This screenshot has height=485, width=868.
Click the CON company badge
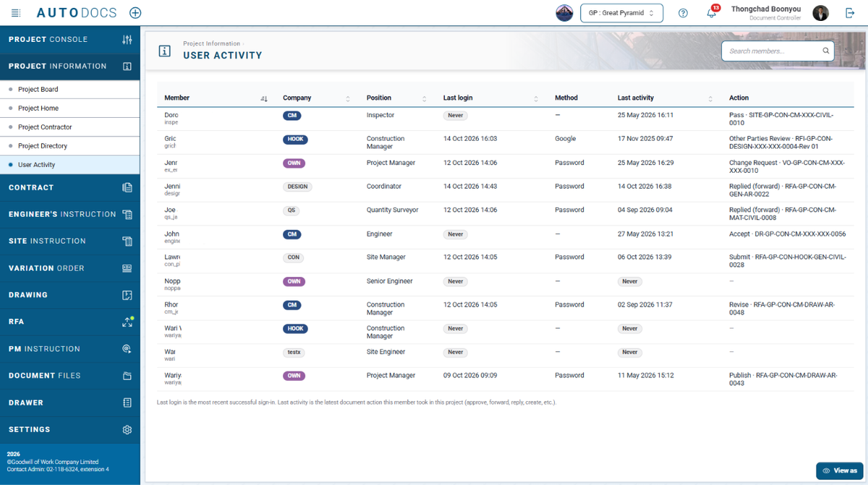pos(293,257)
